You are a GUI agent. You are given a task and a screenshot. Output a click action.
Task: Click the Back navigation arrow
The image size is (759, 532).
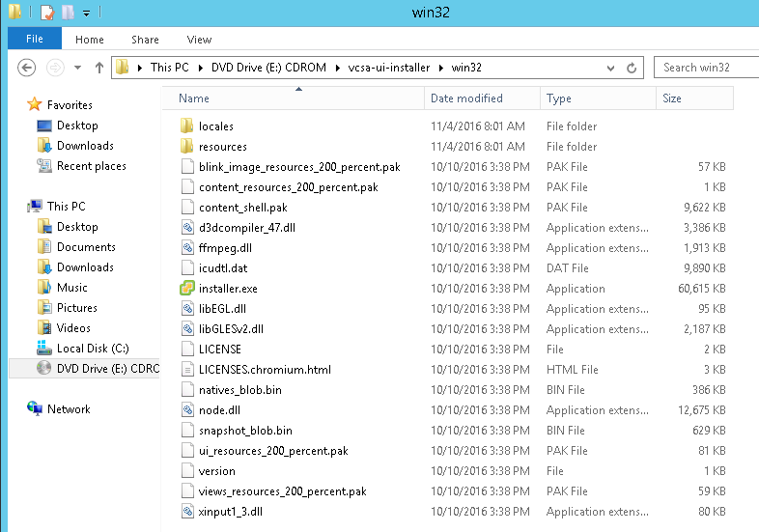[x=27, y=68]
